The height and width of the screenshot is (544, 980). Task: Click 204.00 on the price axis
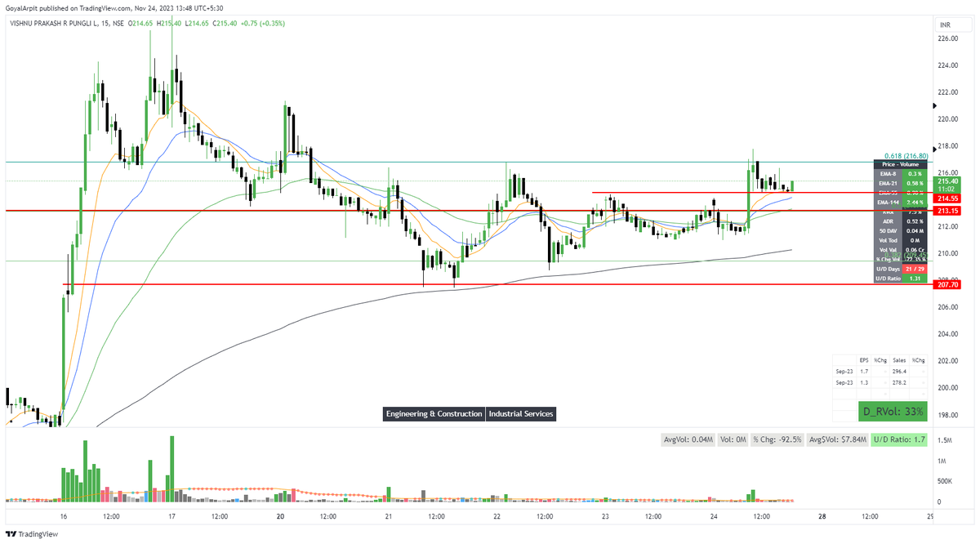coord(947,334)
